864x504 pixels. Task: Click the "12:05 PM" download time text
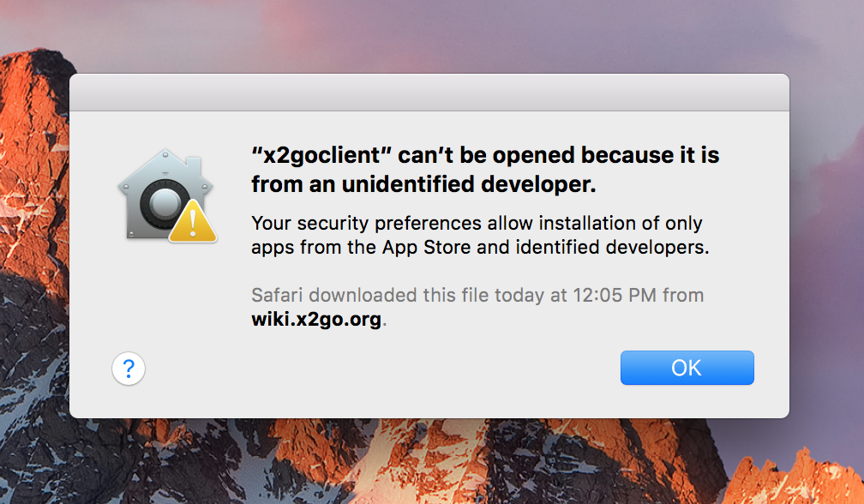click(x=615, y=295)
